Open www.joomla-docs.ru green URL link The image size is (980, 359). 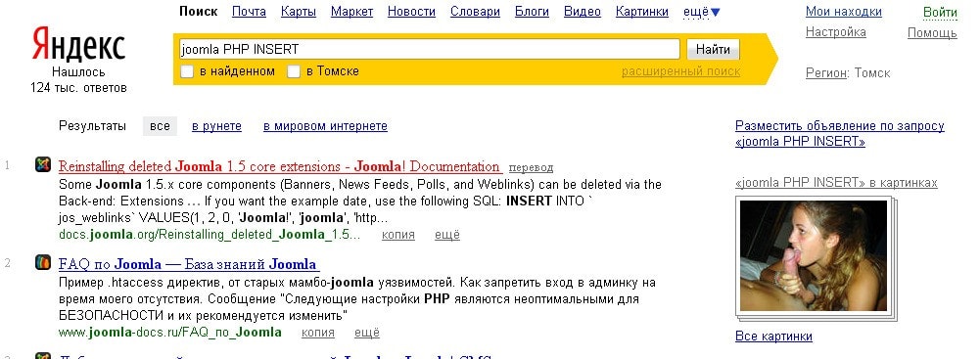coord(170,333)
